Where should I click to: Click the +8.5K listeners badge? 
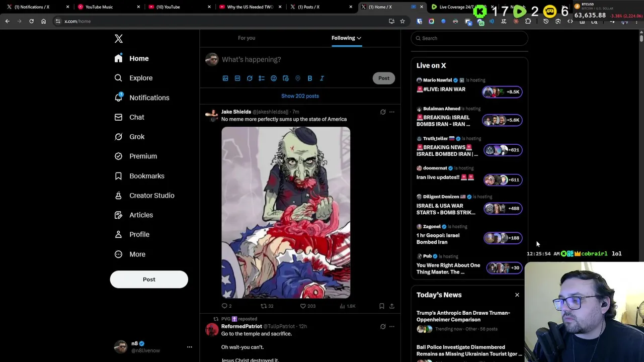[503, 92]
